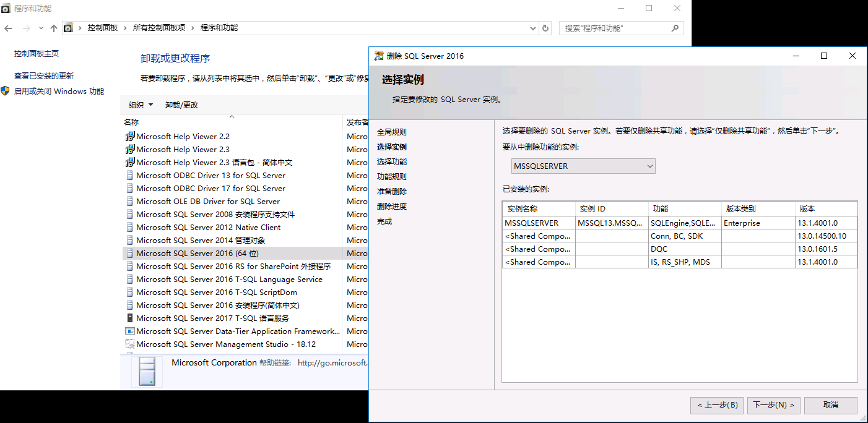Click the DQC features cell
868x423 pixels.
[x=685, y=249]
